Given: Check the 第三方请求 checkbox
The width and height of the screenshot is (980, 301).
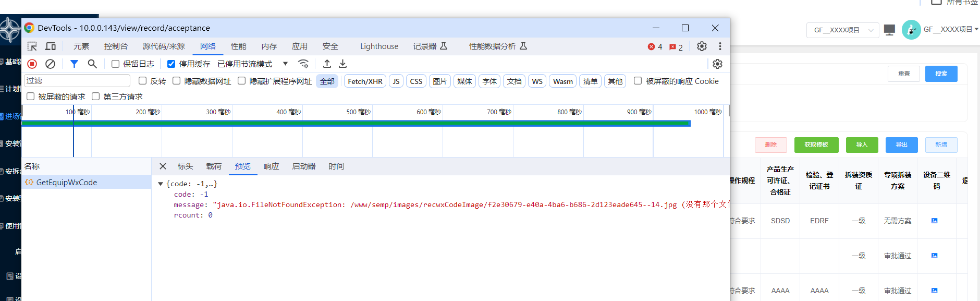Looking at the screenshot, I should click(x=96, y=97).
